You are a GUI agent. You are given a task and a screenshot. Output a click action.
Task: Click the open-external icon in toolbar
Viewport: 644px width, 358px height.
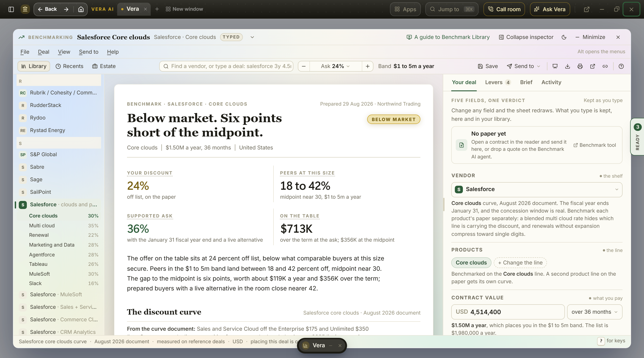[x=593, y=66]
